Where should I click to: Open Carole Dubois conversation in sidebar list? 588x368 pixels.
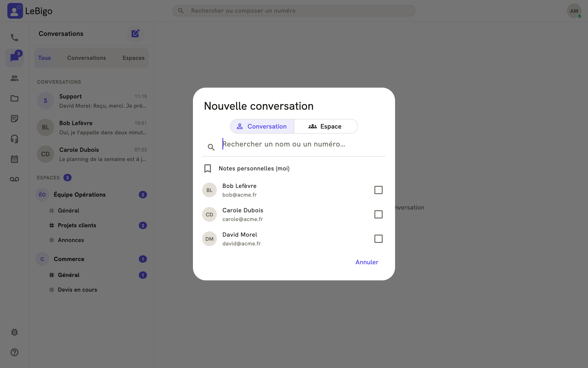coord(91,154)
